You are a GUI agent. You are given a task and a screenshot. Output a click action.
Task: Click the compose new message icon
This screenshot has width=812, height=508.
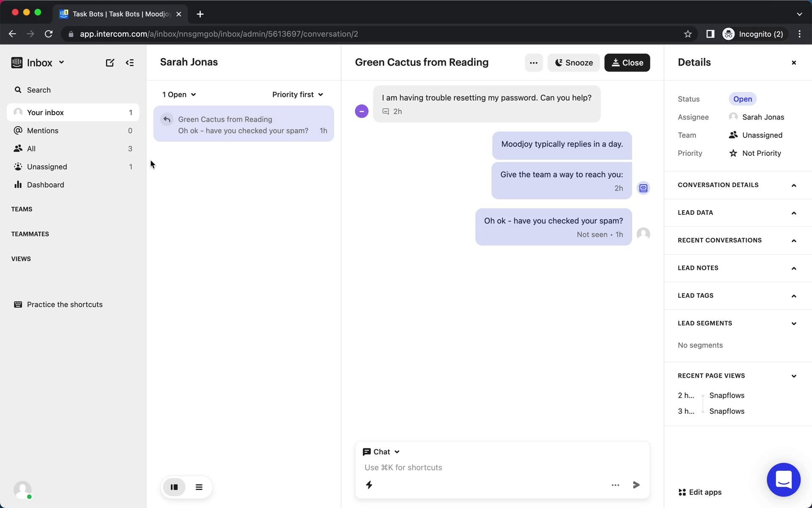click(110, 63)
